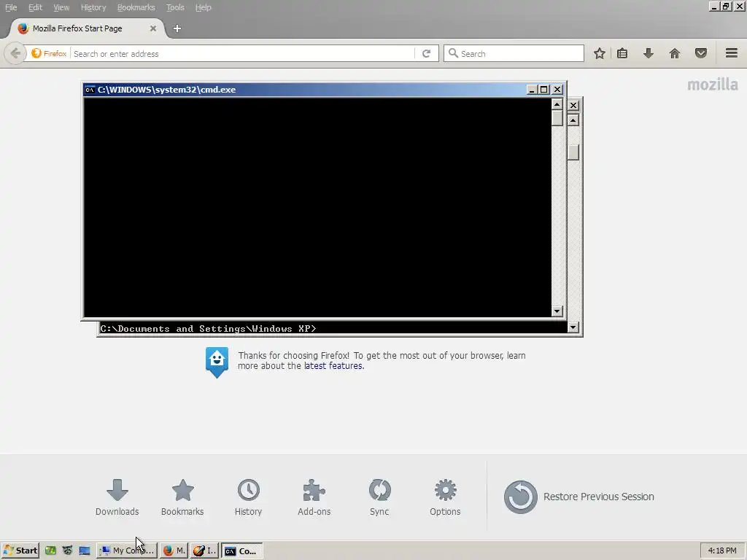Viewport: 747px width, 560px height.
Task: Switch to My Computer taskbar button
Action: coord(127,551)
